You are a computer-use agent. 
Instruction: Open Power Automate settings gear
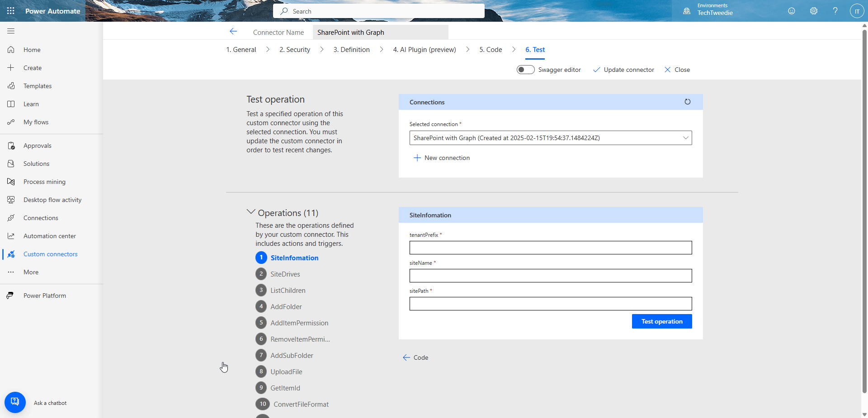pyautogui.click(x=813, y=11)
